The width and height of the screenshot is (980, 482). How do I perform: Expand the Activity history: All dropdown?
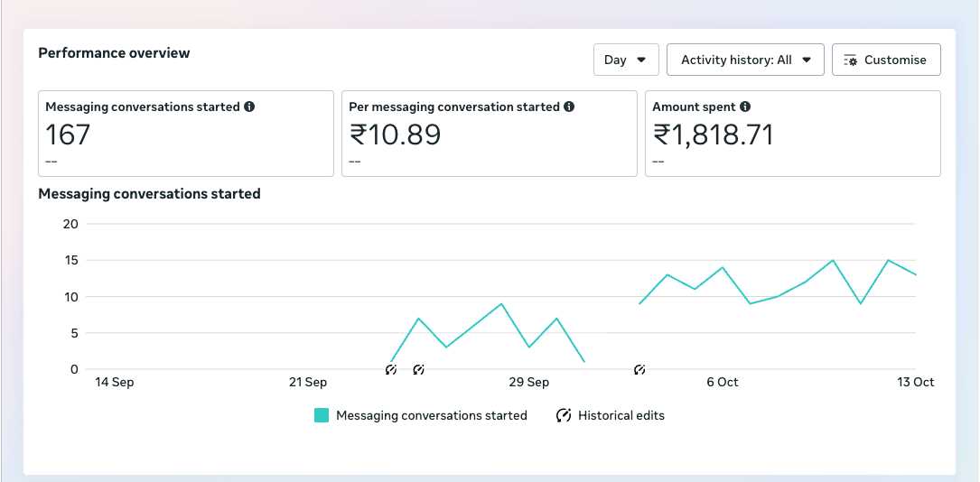pyautogui.click(x=745, y=60)
